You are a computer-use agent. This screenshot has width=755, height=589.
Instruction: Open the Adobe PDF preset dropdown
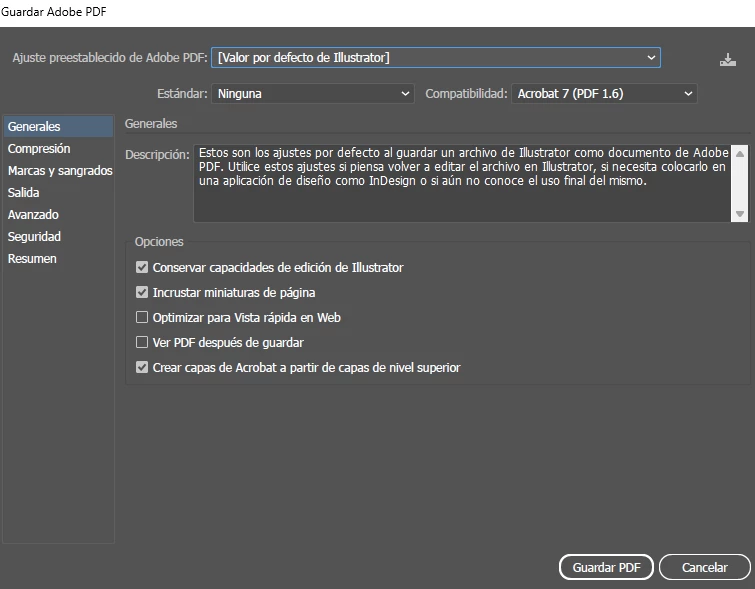[x=436, y=58]
